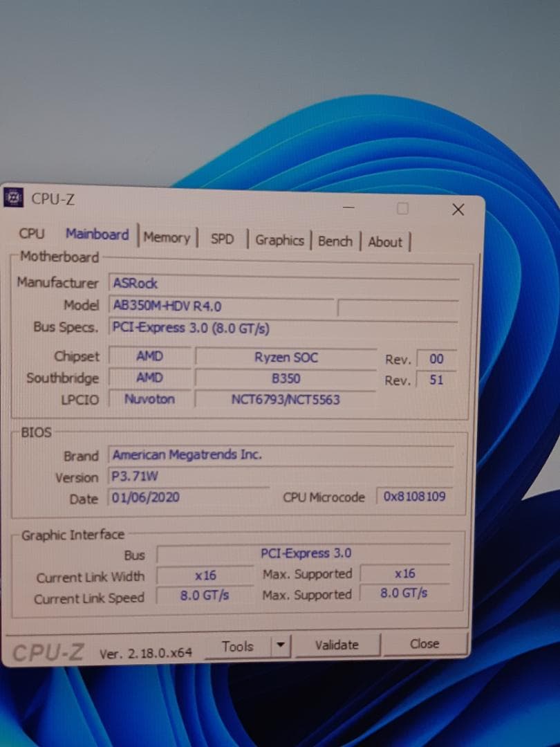Click the Tools button
Viewport: 560px width, 747px height.
[237, 647]
